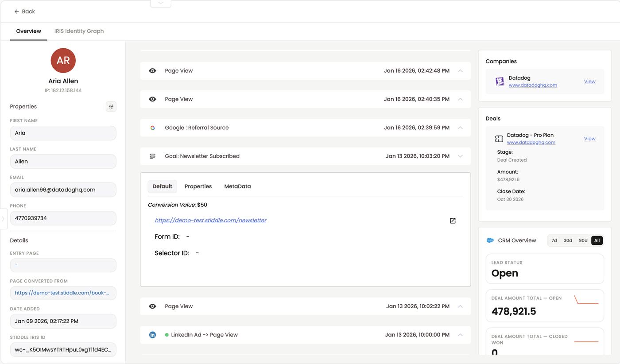Select the Properties tab in goal details
This screenshot has height=364, width=620.
[198, 186]
